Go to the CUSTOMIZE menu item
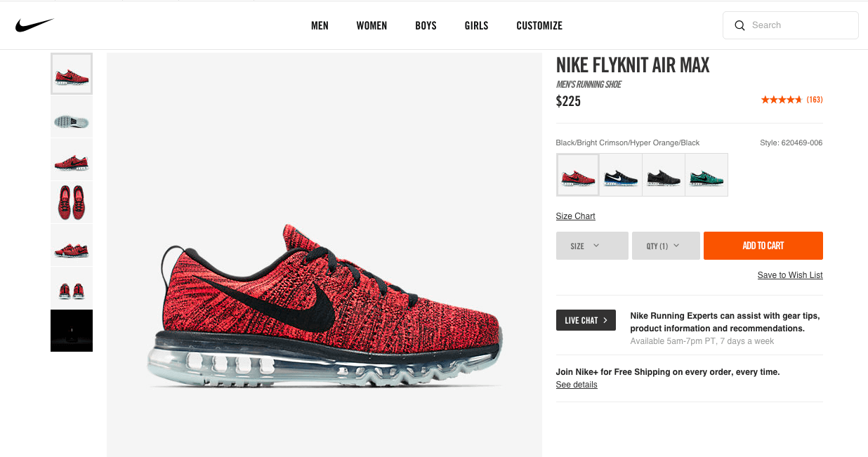The width and height of the screenshot is (868, 457). click(x=539, y=25)
